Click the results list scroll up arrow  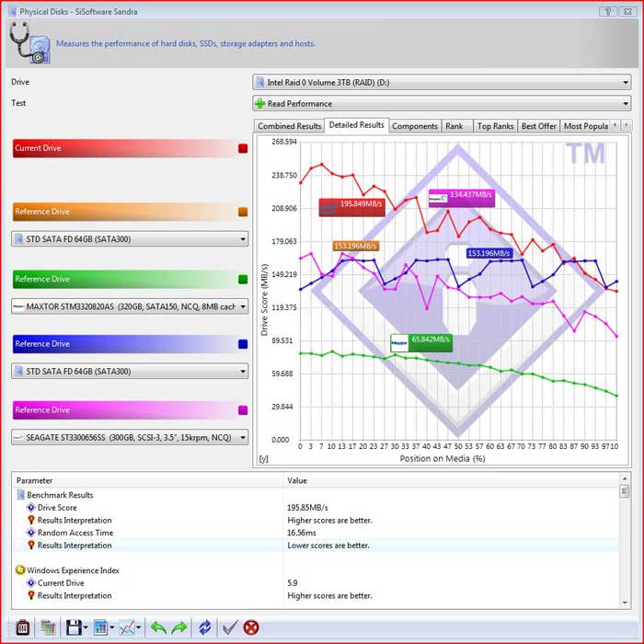coord(625,479)
